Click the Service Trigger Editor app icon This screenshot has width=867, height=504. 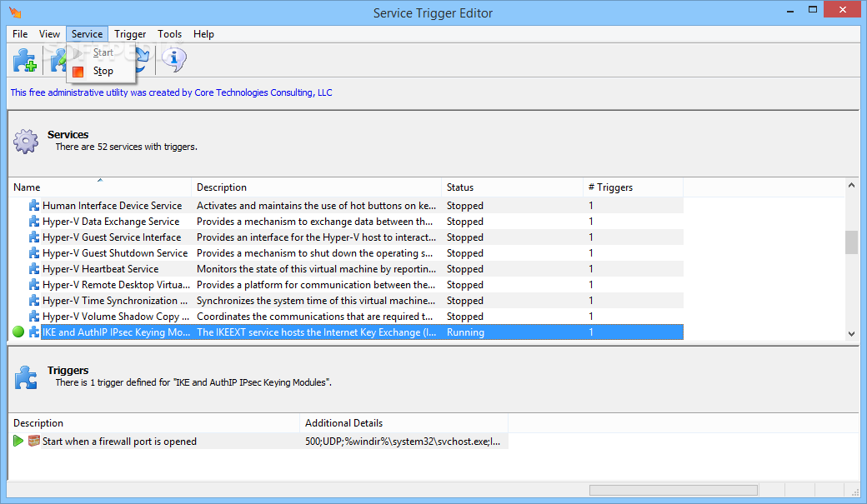[15, 12]
